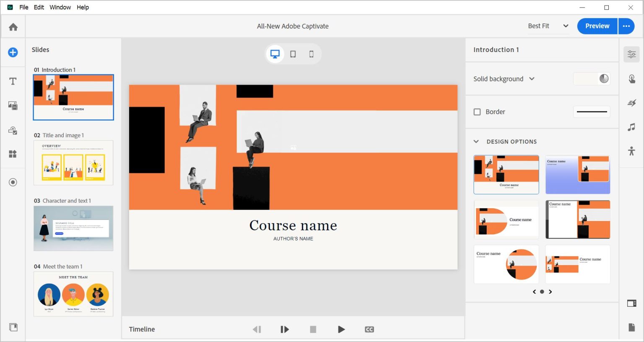Open the interactions panel with the hand icon

pyautogui.click(x=632, y=78)
